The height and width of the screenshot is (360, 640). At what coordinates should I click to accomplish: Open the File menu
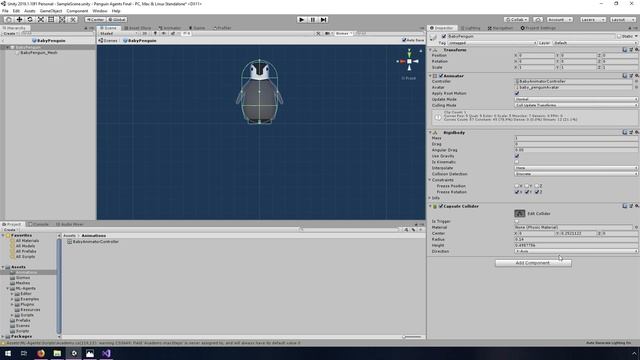[x=5, y=11]
